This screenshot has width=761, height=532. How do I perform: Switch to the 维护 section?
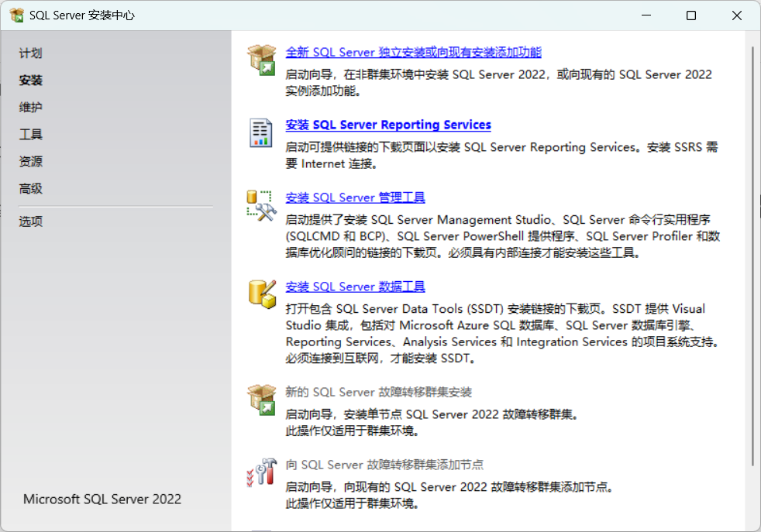pos(29,107)
